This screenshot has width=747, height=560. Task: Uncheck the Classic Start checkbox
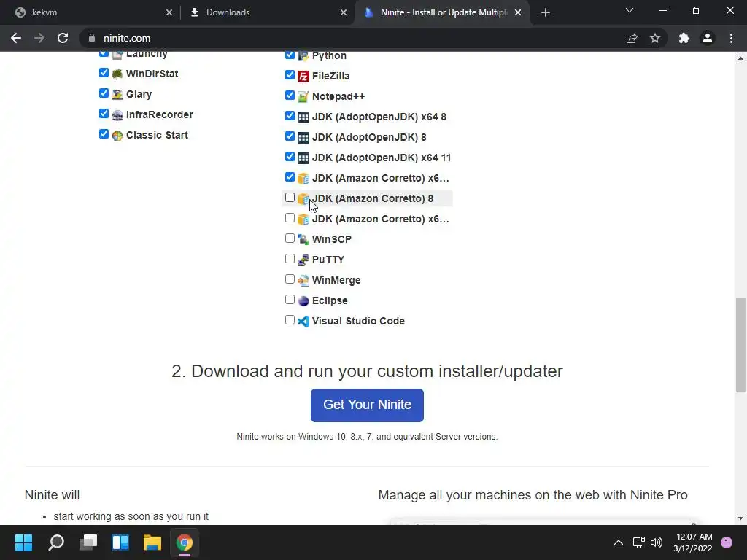[x=104, y=134]
